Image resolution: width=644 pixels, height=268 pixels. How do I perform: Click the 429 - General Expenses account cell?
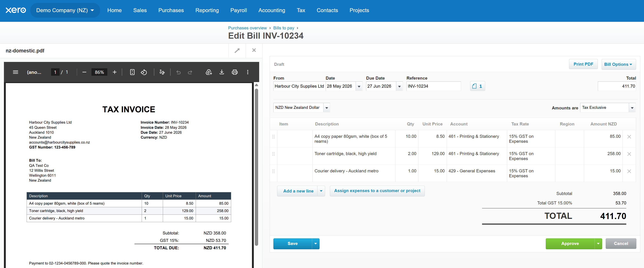[477, 173]
